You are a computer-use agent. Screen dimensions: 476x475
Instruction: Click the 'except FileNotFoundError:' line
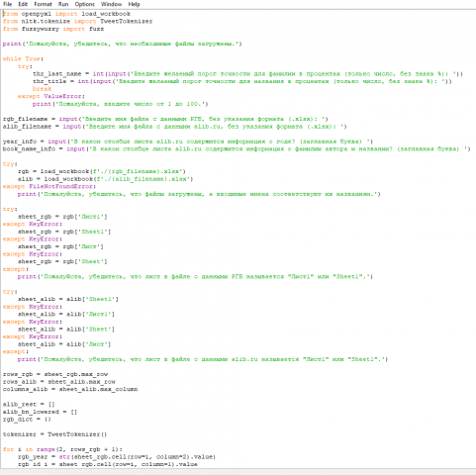click(x=49, y=186)
